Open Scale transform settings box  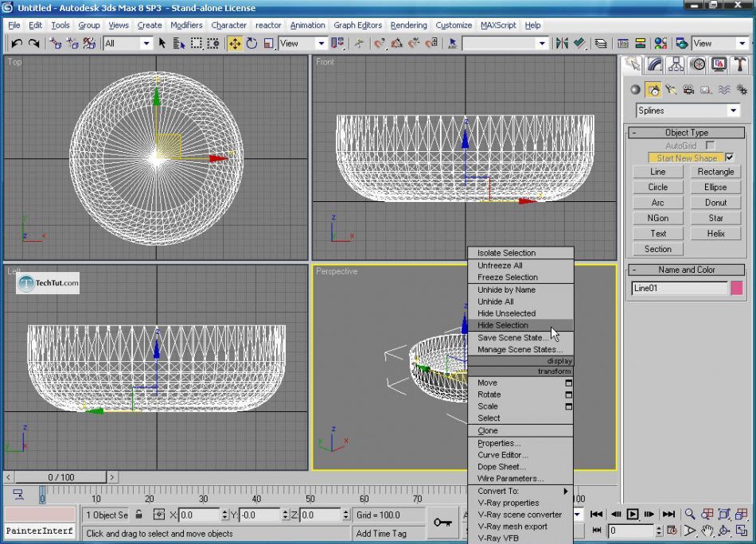(568, 406)
